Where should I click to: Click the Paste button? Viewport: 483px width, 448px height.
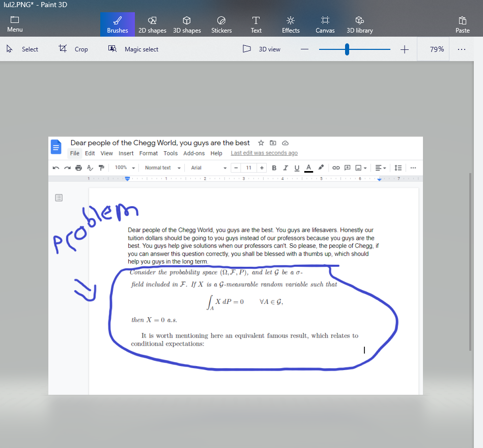click(x=462, y=24)
